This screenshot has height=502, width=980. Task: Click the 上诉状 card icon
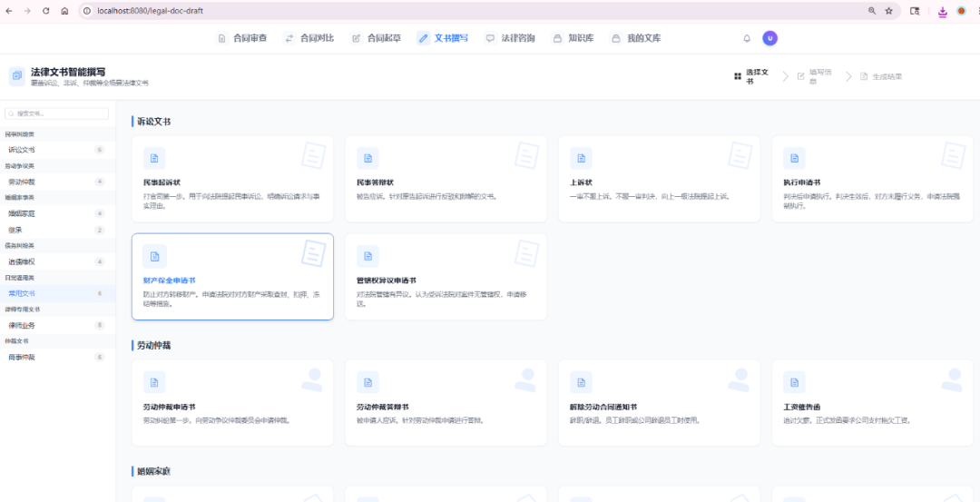coord(581,158)
